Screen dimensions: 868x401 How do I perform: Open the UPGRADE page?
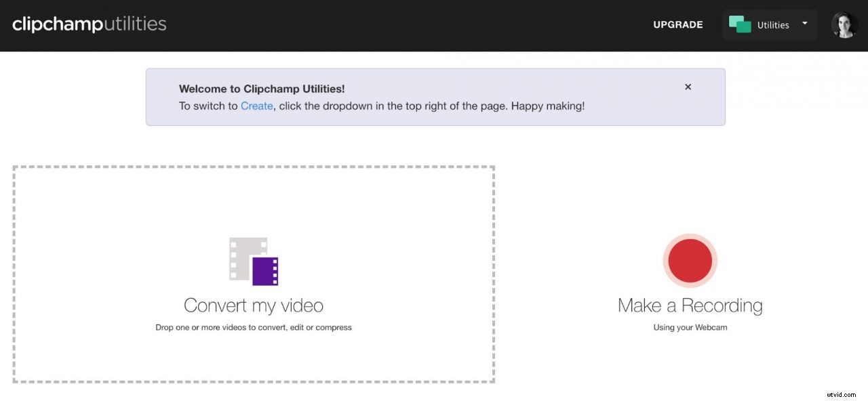(677, 24)
